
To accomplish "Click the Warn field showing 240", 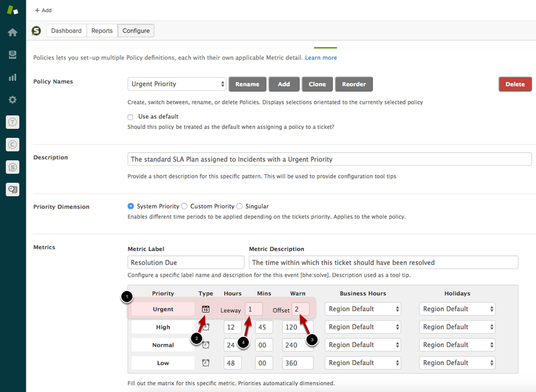I will point(297,345).
